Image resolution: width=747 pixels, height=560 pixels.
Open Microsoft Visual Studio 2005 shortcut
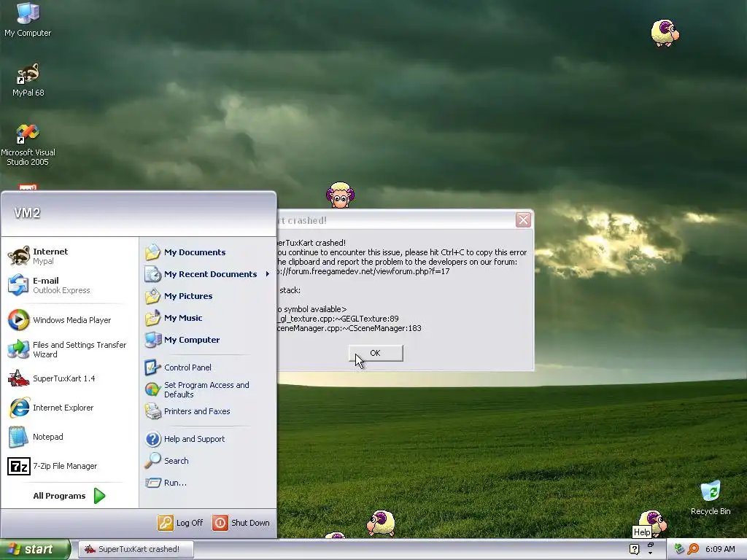[28, 145]
